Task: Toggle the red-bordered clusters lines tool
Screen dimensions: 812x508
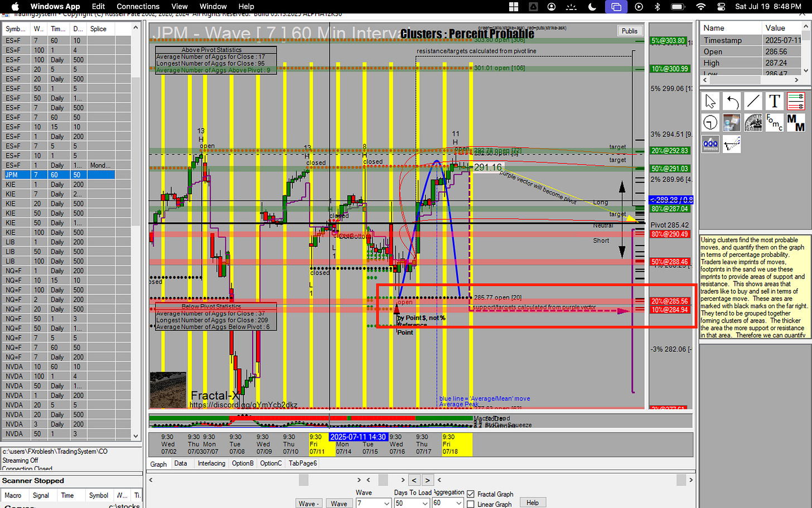Action: pyautogui.click(x=796, y=102)
